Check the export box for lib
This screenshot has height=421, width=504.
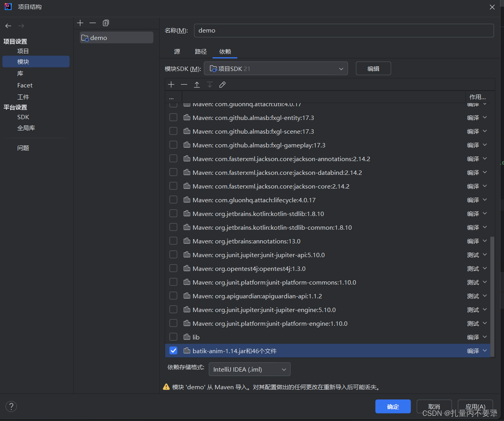(x=173, y=337)
